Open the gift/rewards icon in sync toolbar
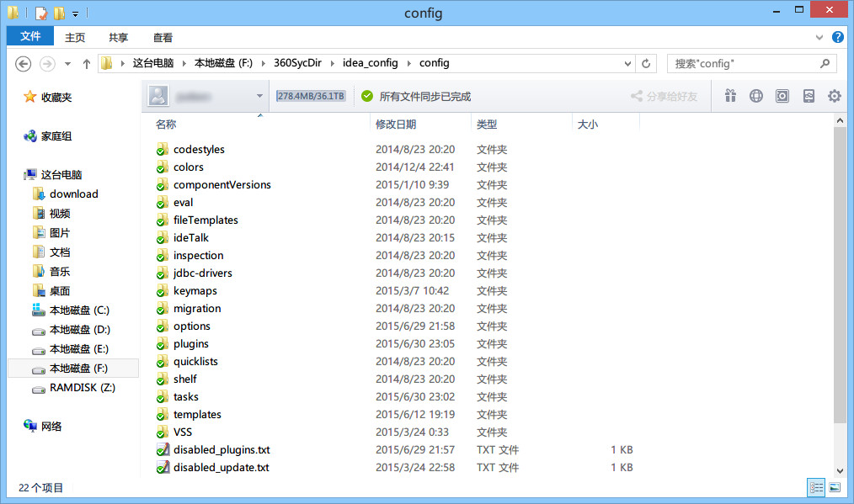 coord(730,95)
